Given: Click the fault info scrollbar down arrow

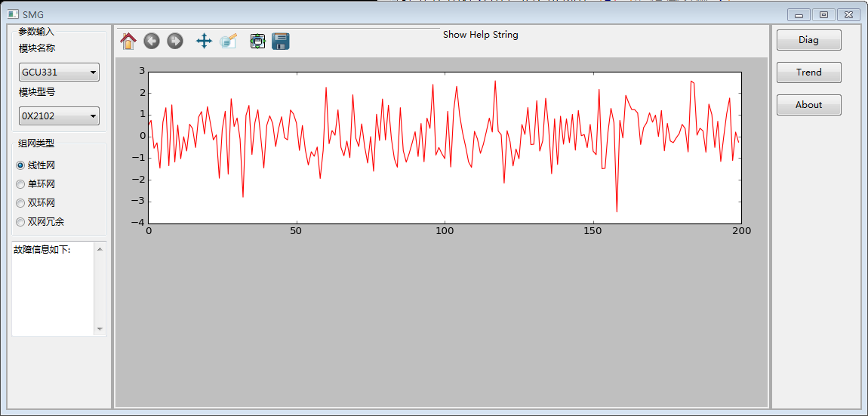Looking at the screenshot, I should coord(100,329).
